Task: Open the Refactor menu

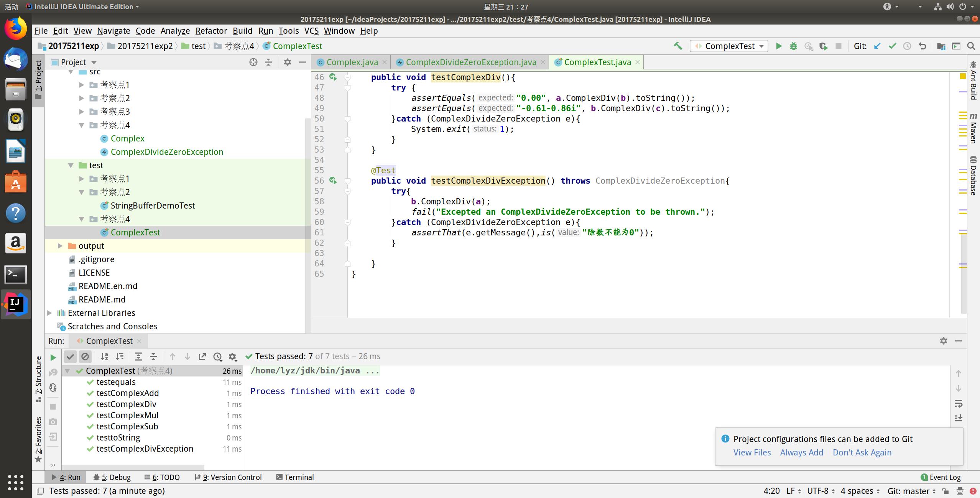Action: coord(211,31)
